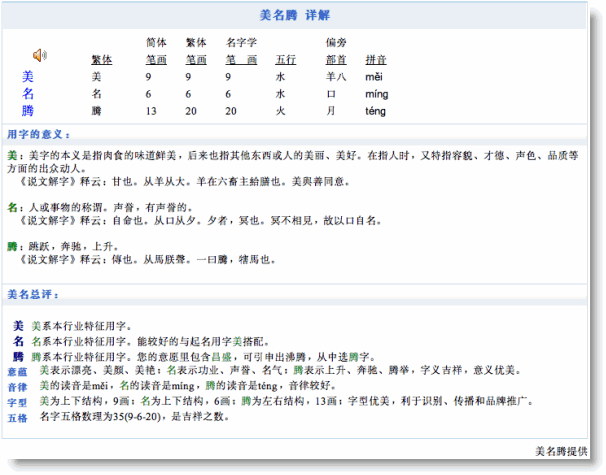
Task: Click the 美名总评 section heading
Action: (34, 294)
